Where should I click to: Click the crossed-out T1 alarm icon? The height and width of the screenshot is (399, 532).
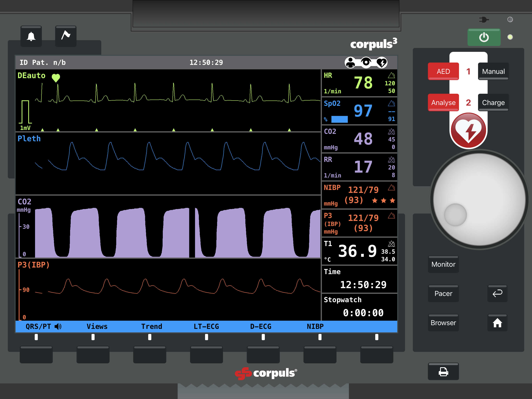click(x=391, y=244)
